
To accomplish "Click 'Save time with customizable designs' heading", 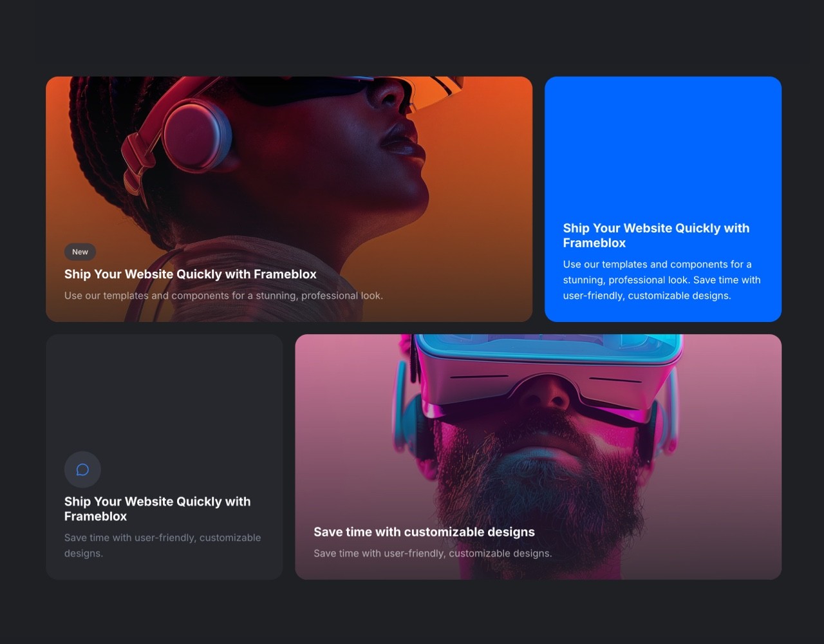I will pos(424,532).
